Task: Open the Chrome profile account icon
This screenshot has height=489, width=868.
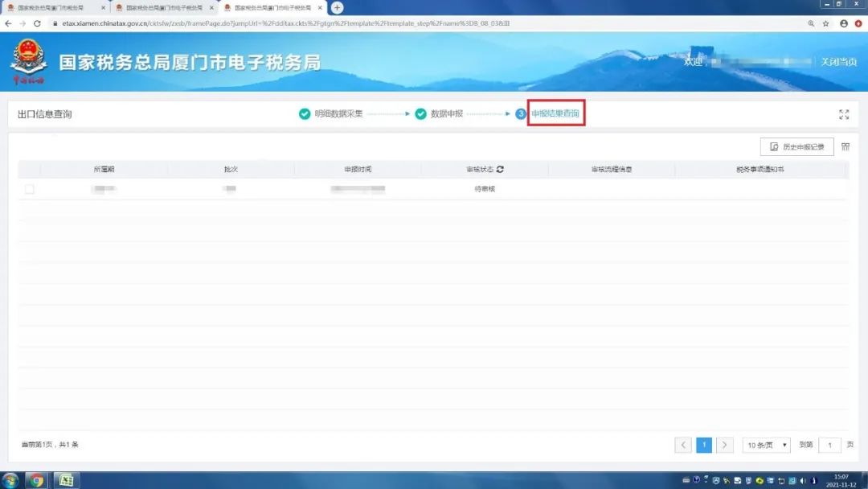Action: pos(844,23)
